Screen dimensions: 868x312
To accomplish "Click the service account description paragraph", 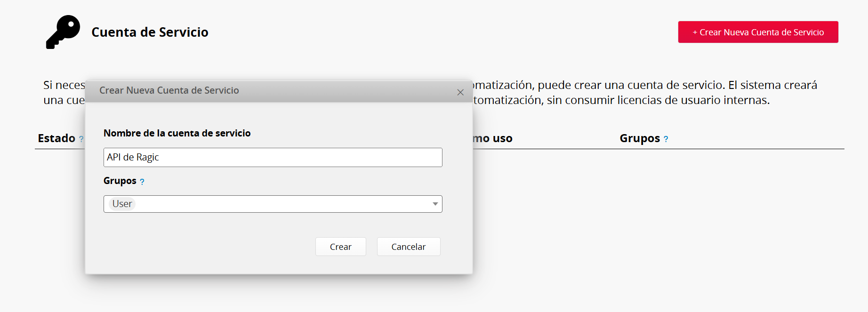I will click(x=645, y=92).
